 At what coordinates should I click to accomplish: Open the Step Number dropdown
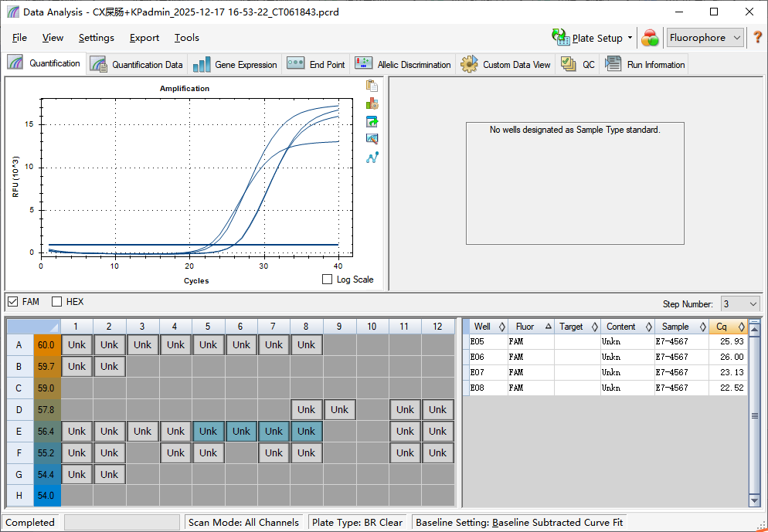[x=740, y=304]
